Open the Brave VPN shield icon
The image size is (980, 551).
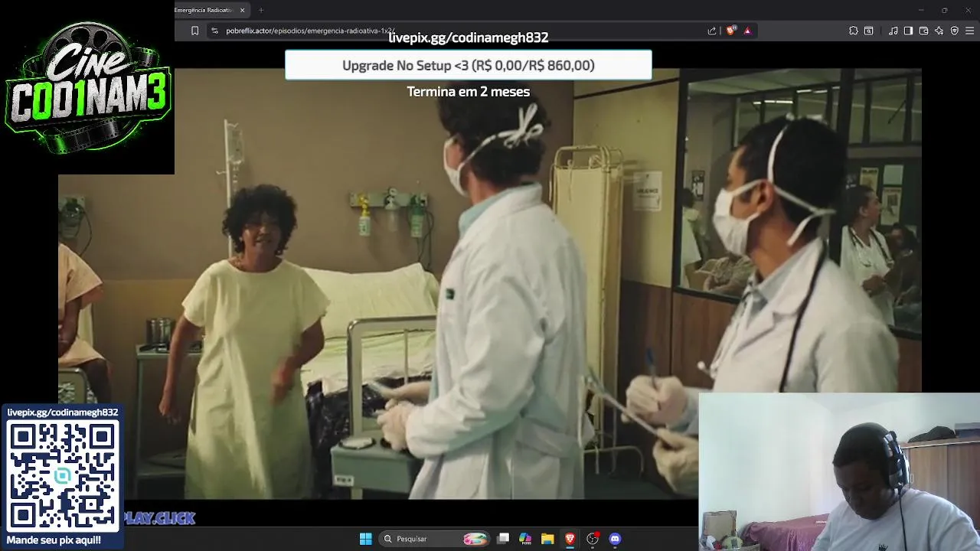click(x=954, y=31)
